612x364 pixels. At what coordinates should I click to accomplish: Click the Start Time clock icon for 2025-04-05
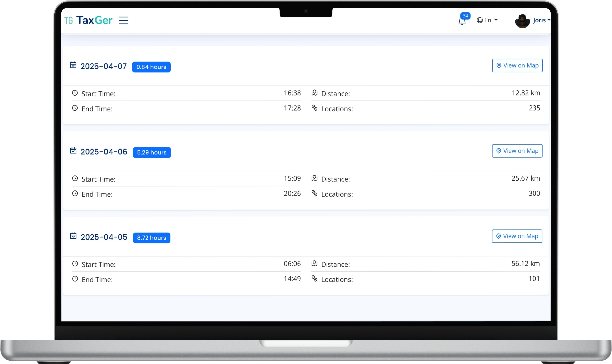(x=75, y=264)
